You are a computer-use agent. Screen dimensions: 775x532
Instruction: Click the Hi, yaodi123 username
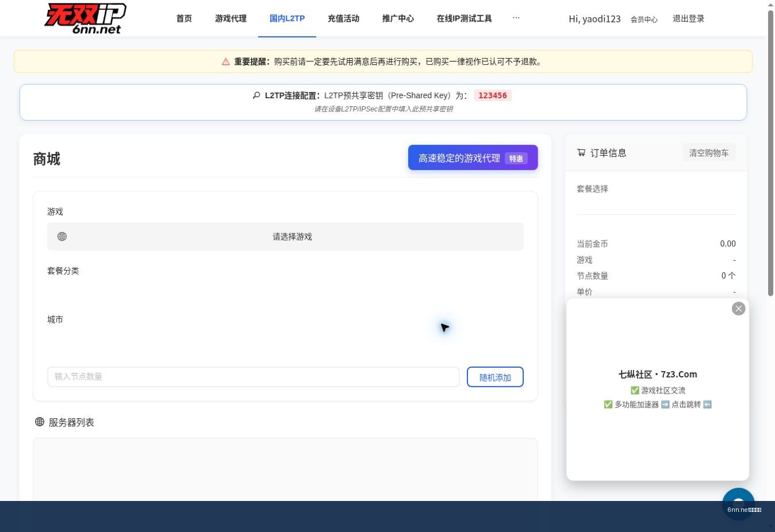(x=594, y=19)
